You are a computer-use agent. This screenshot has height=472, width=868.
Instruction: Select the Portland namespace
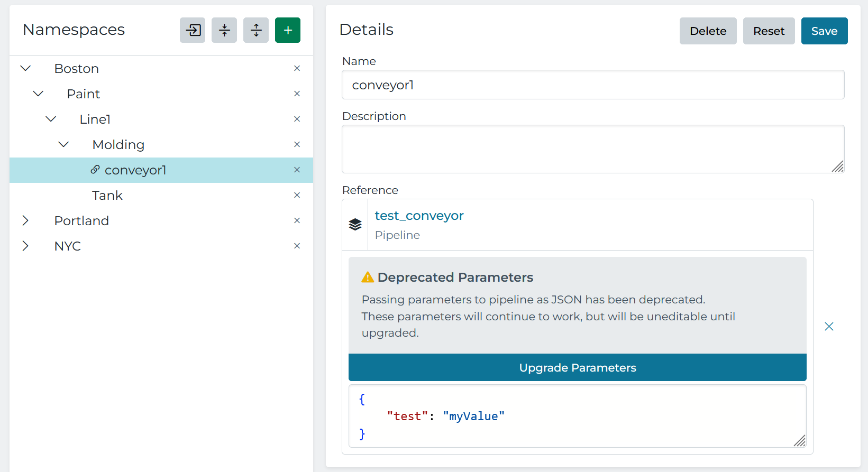pyautogui.click(x=81, y=221)
